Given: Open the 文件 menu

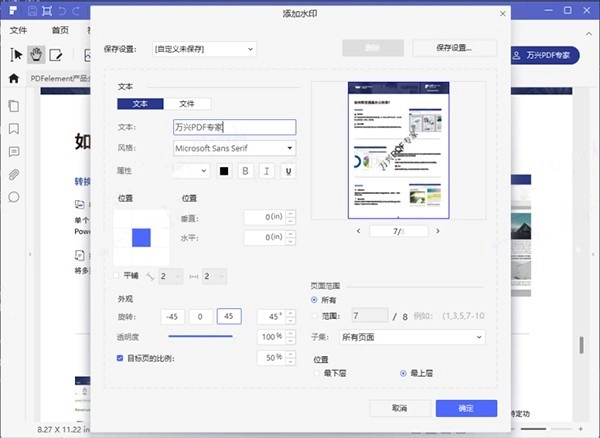Looking at the screenshot, I should (x=18, y=31).
